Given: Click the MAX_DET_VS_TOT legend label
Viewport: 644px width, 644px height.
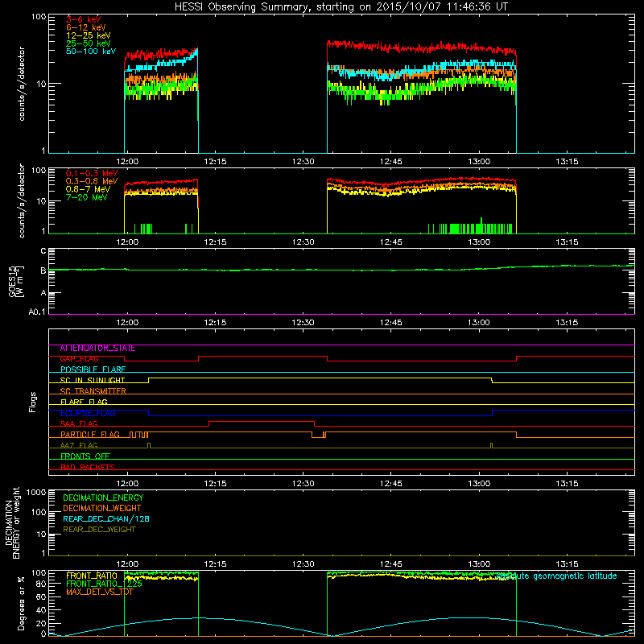Looking at the screenshot, I should click(x=99, y=592).
